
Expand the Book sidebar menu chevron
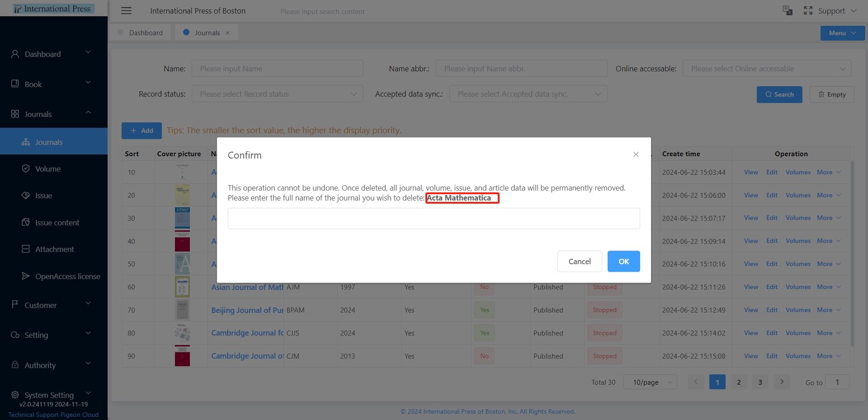tap(88, 82)
